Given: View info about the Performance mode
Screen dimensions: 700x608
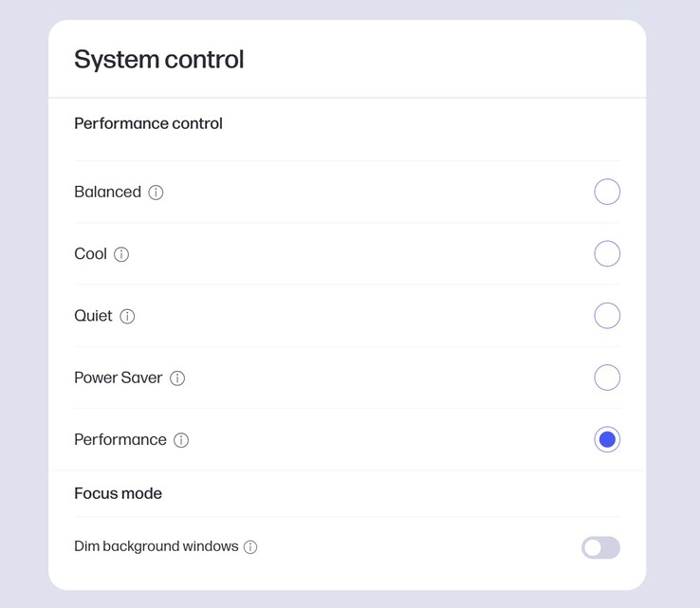Looking at the screenshot, I should 181,440.
